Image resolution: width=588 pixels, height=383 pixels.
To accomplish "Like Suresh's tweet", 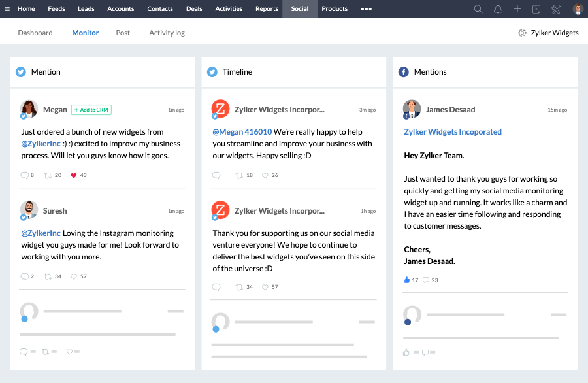I will pyautogui.click(x=73, y=276).
